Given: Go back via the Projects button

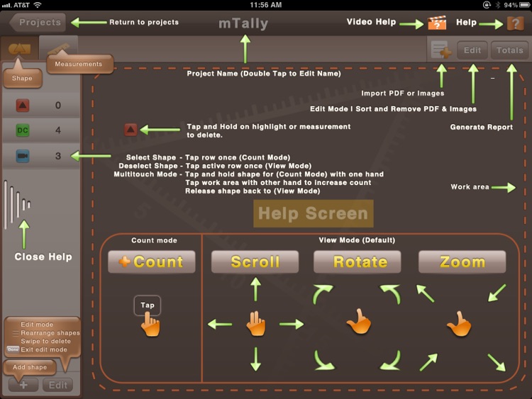Looking at the screenshot, I should [38, 23].
